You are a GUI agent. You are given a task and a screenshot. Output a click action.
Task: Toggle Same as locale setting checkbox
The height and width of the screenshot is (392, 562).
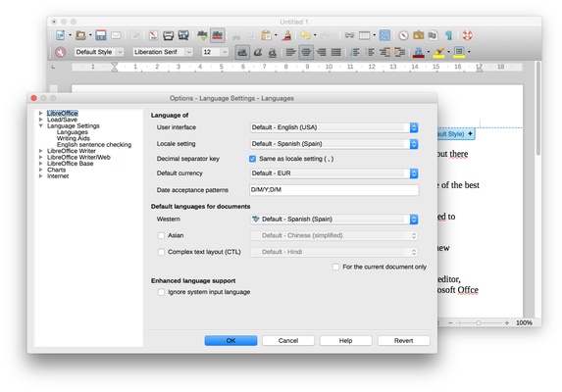click(x=253, y=159)
